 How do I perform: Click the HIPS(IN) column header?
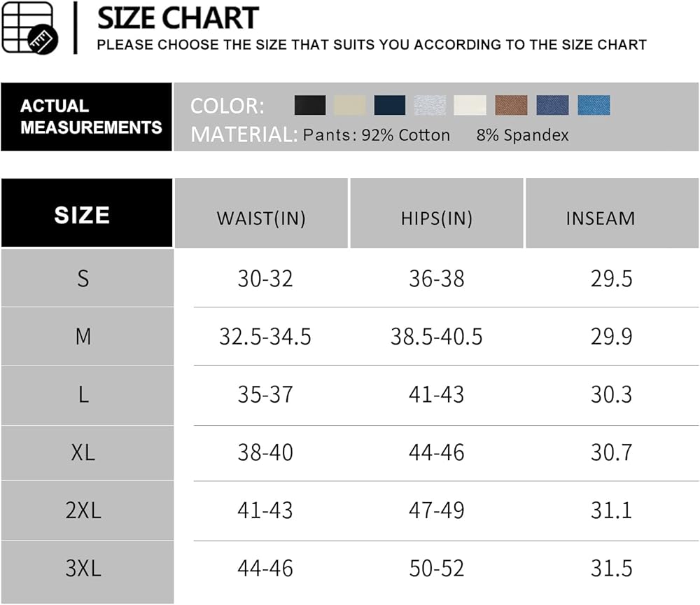tap(436, 218)
